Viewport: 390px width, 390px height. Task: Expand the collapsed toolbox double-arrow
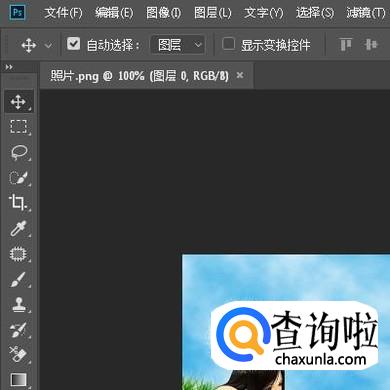click(x=9, y=67)
